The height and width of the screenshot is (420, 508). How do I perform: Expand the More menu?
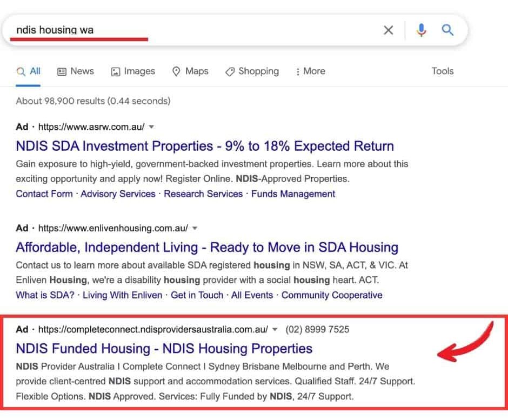pos(311,71)
